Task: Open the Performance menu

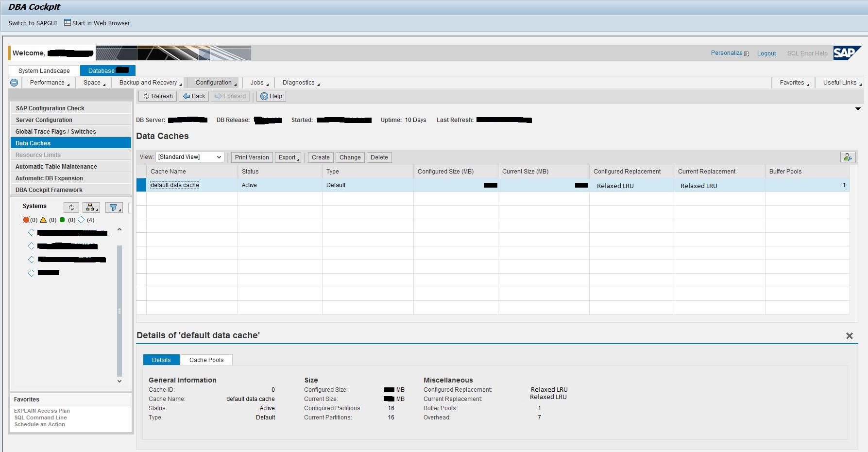Action: pos(50,83)
